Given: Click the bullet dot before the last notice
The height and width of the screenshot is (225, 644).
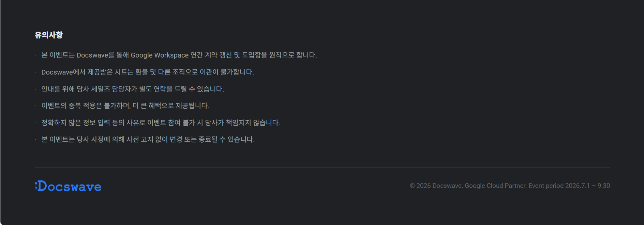Looking at the screenshot, I should point(35,140).
